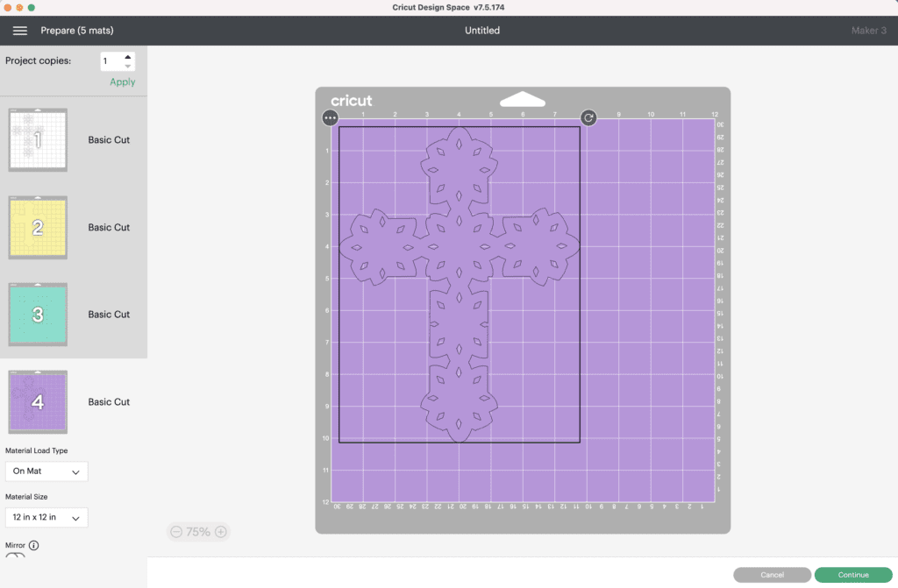
Task: Select mat 2 yellow thumbnail
Action: coord(38,227)
